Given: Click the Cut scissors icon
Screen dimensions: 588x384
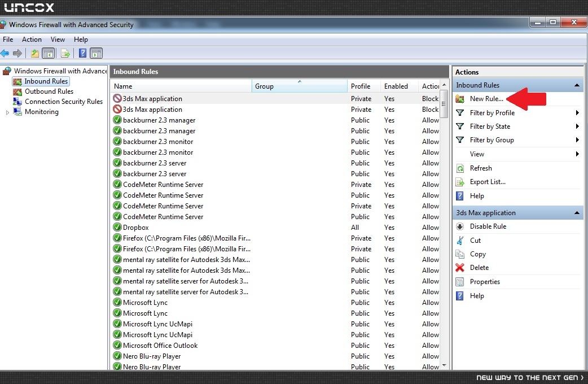Looking at the screenshot, I should point(460,240).
